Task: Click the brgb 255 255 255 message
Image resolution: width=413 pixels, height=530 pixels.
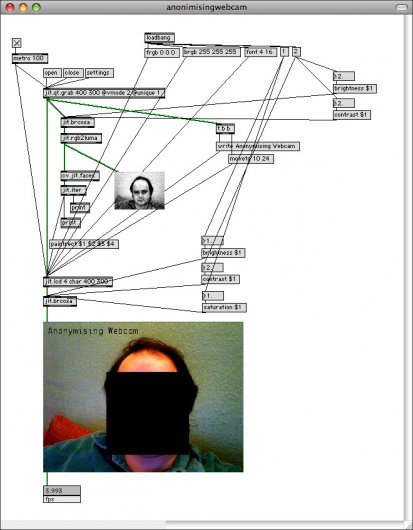Action: [212, 52]
